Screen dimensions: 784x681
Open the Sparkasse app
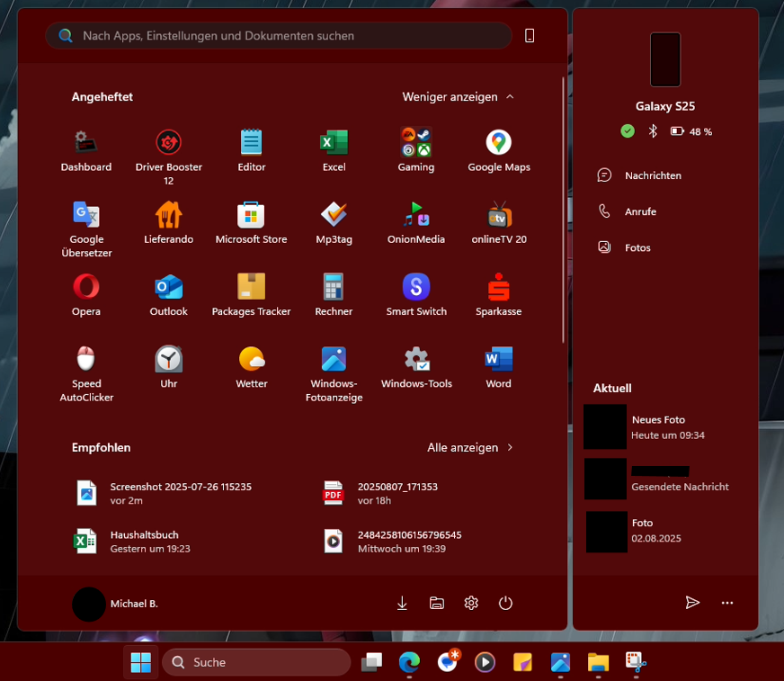(498, 295)
